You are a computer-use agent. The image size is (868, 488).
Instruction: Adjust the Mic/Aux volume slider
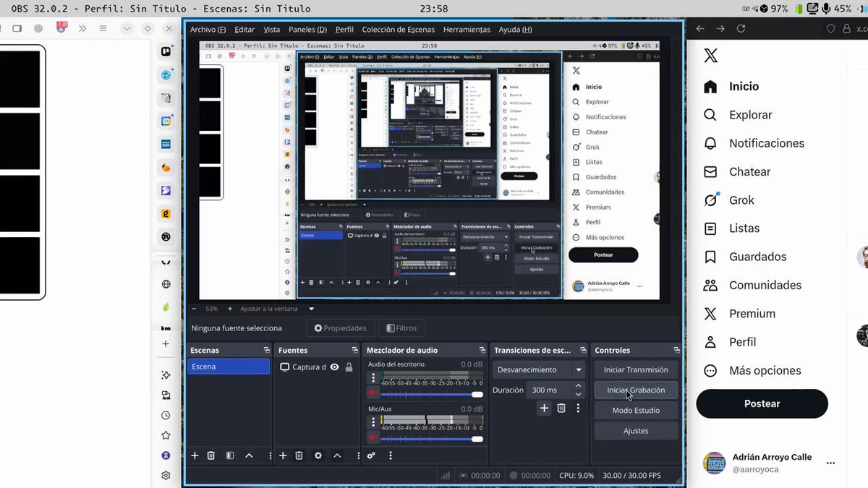pos(432,439)
